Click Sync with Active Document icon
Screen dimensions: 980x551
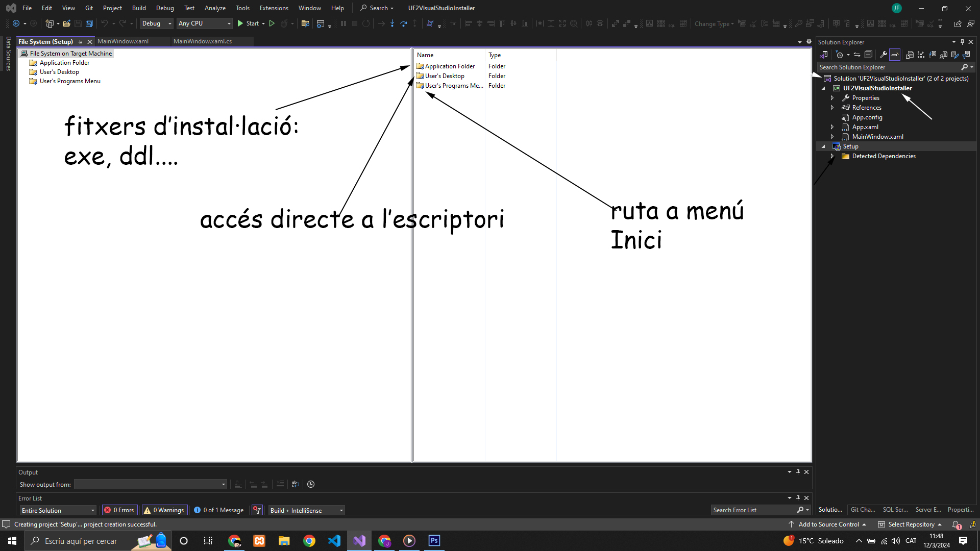[x=857, y=55]
